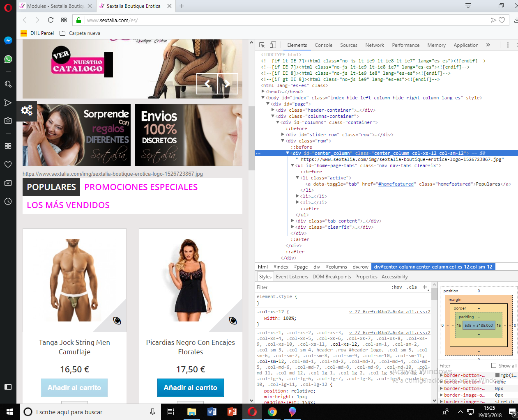
Task: Open the sidebar search icon
Action: coord(8,84)
